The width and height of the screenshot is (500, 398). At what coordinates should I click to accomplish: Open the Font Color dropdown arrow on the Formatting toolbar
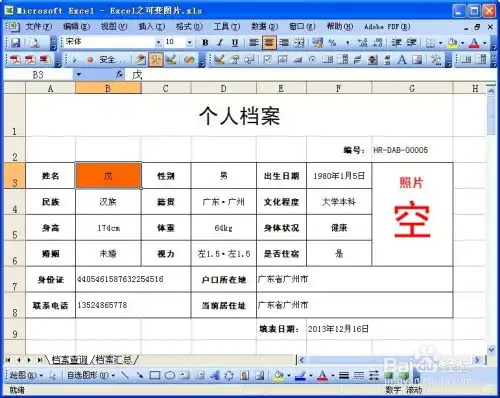(x=485, y=43)
